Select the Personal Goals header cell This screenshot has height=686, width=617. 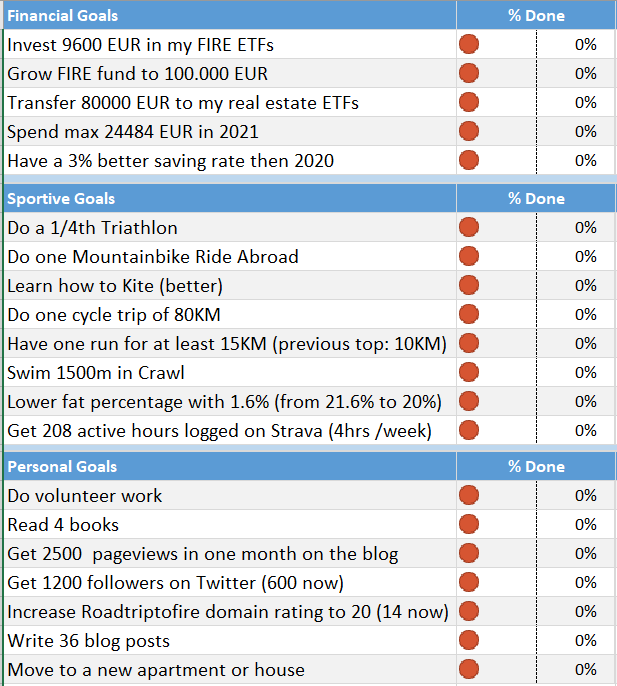(x=229, y=467)
